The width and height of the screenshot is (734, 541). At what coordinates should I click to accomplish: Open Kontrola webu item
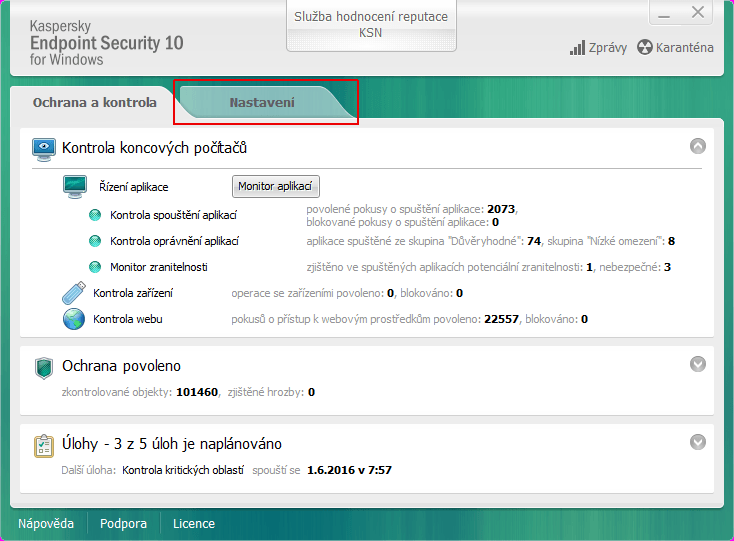point(128,319)
